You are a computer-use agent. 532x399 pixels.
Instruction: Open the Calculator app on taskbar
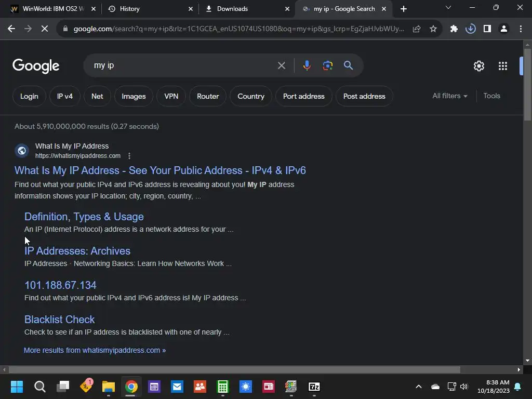pyautogui.click(x=223, y=387)
